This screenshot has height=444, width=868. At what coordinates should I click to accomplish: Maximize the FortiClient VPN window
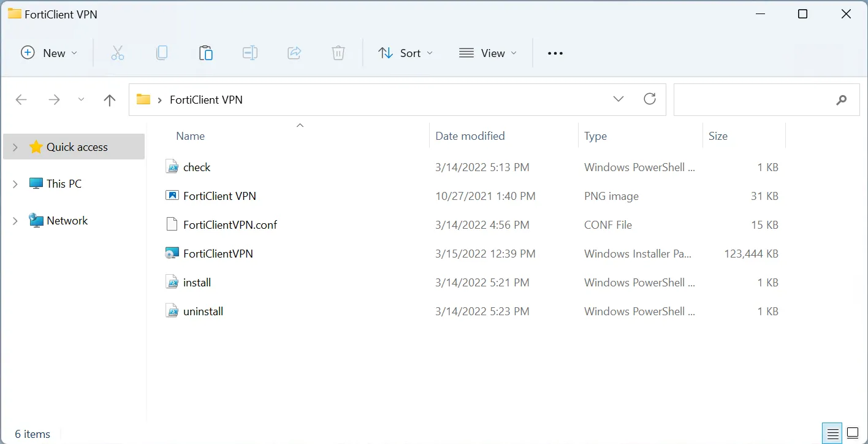(802, 14)
